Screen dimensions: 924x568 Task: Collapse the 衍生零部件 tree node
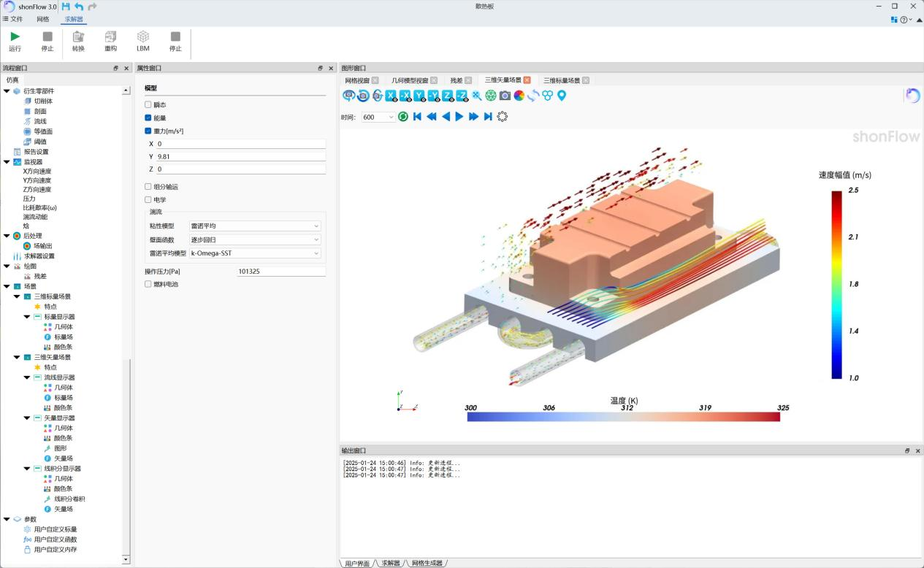7,91
